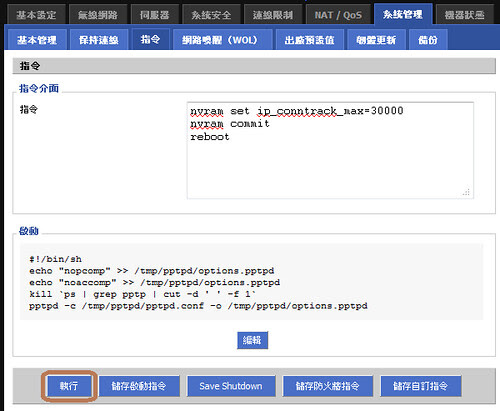Select the 系統管理 tab

tap(403, 14)
